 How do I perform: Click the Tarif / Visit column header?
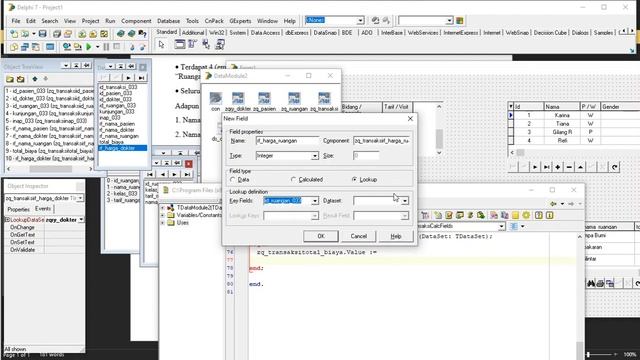pos(396,107)
